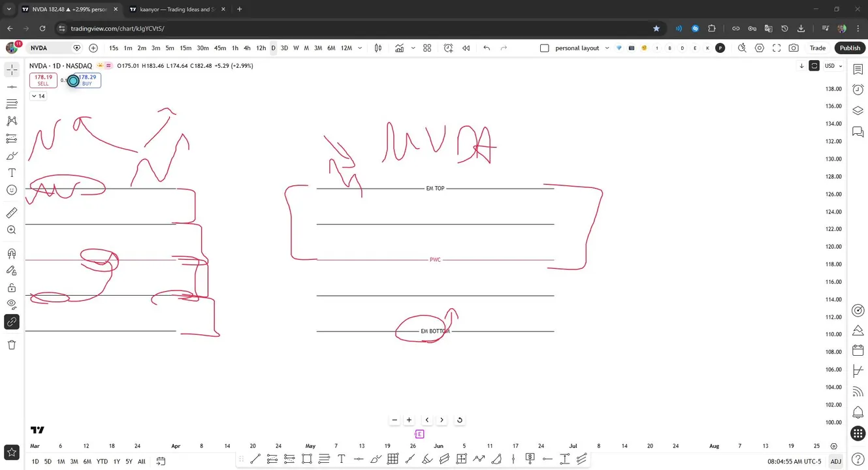Open quick search icon
This screenshot has height=470, width=868.
pyautogui.click(x=742, y=48)
